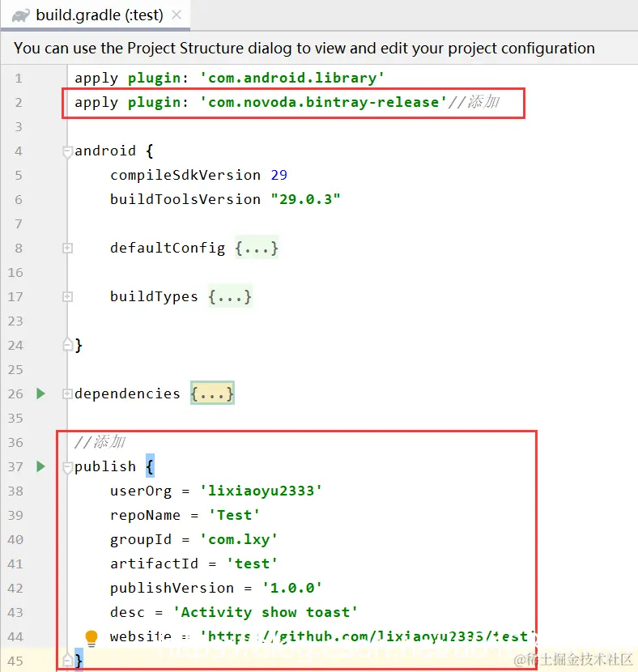Click the //添加 comment on line 36
The height and width of the screenshot is (672, 638).
(100, 442)
